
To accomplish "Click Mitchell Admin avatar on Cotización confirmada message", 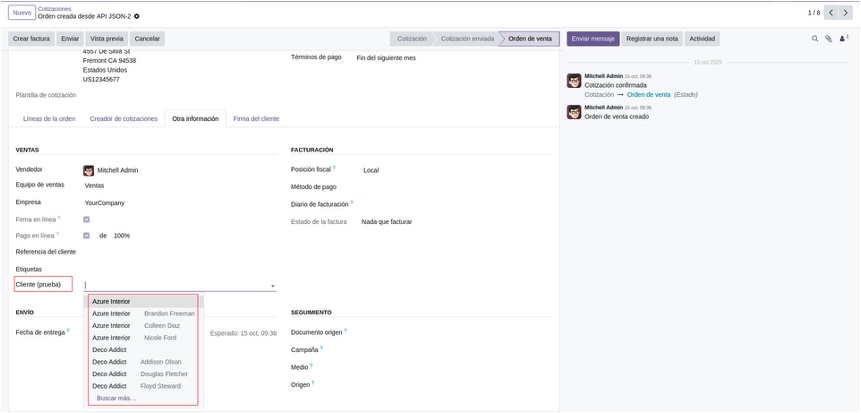I will [x=574, y=81].
